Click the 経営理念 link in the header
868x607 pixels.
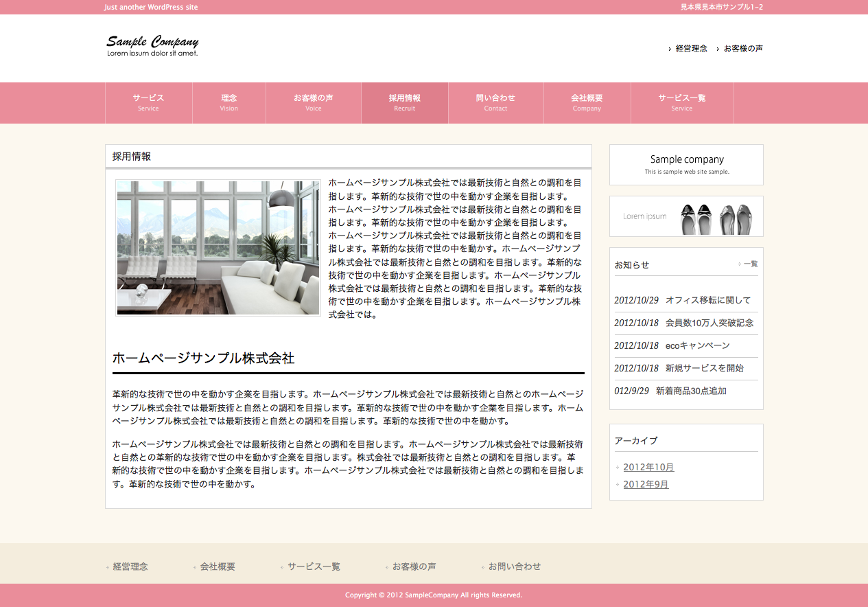pos(691,49)
